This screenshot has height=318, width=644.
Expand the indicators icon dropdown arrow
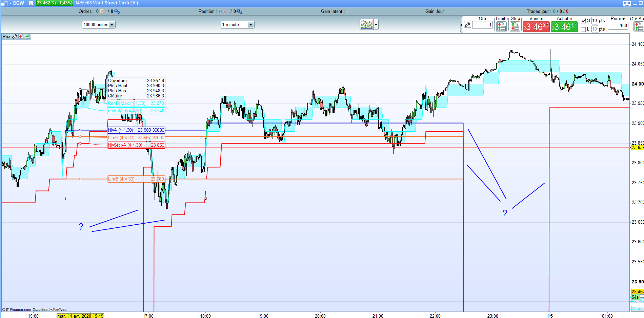tap(376, 24)
